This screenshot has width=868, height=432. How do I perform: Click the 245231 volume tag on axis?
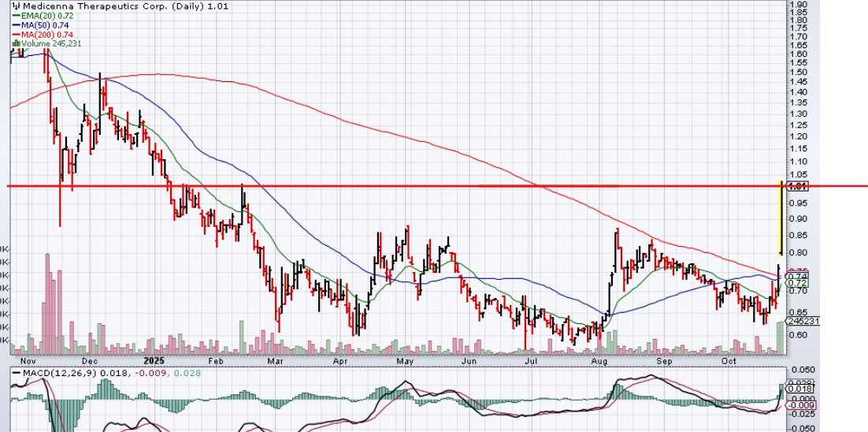803,321
